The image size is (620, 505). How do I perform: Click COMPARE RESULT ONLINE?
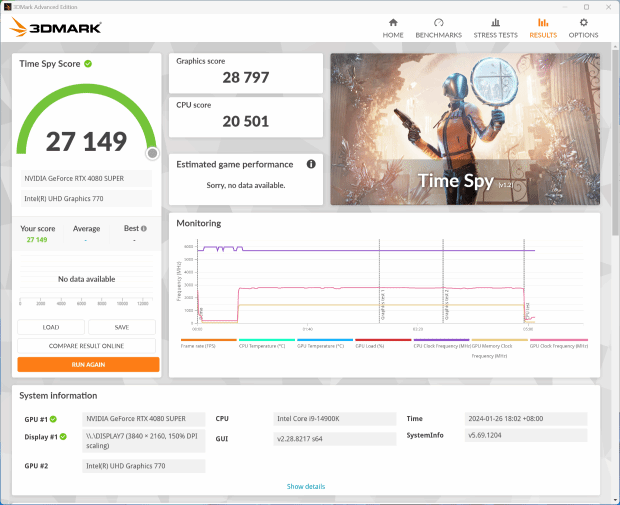(86, 346)
